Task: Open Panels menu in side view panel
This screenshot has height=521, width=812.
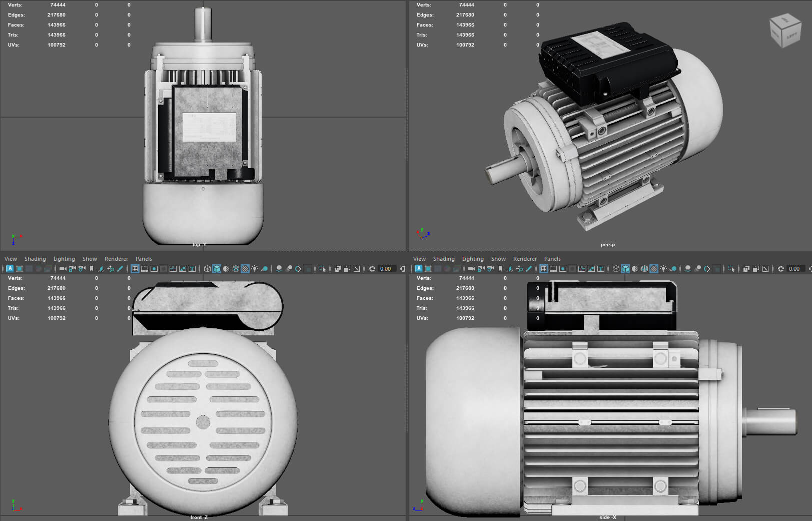Action: point(552,259)
